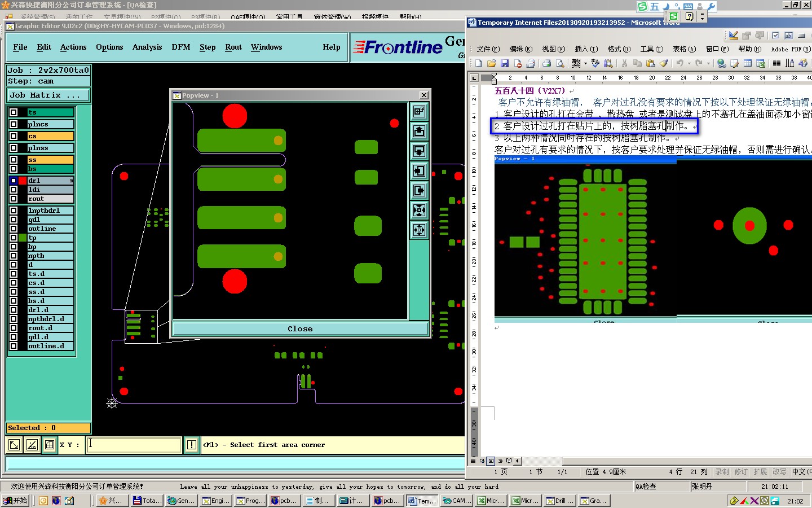Click Word Insert Hyperlink globe icon
The image size is (812, 508).
[721, 63]
